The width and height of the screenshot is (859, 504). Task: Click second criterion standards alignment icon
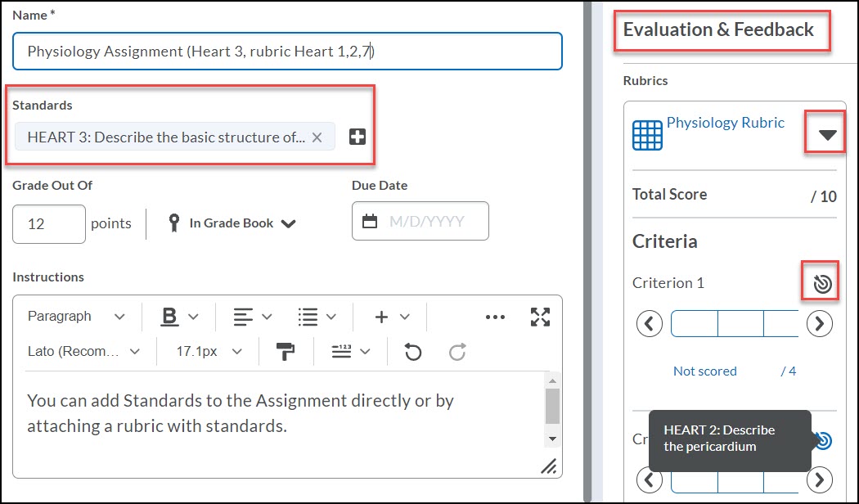coord(823,440)
